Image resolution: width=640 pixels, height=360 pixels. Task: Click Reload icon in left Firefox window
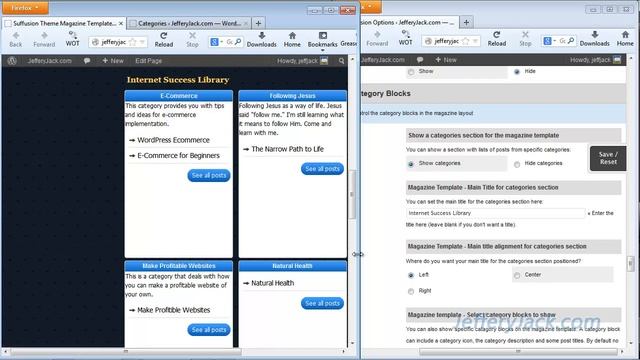point(164,36)
